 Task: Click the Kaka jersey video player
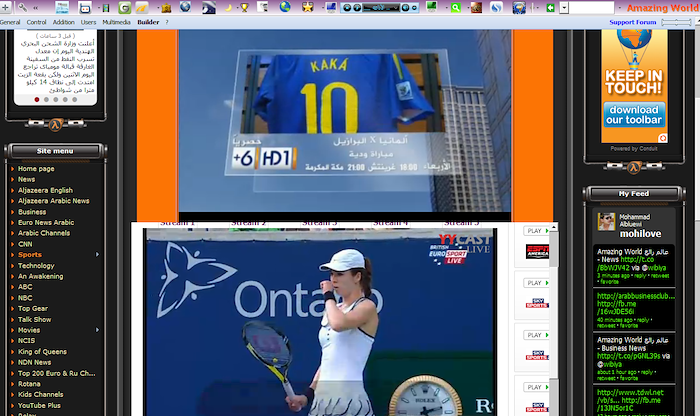[345, 121]
